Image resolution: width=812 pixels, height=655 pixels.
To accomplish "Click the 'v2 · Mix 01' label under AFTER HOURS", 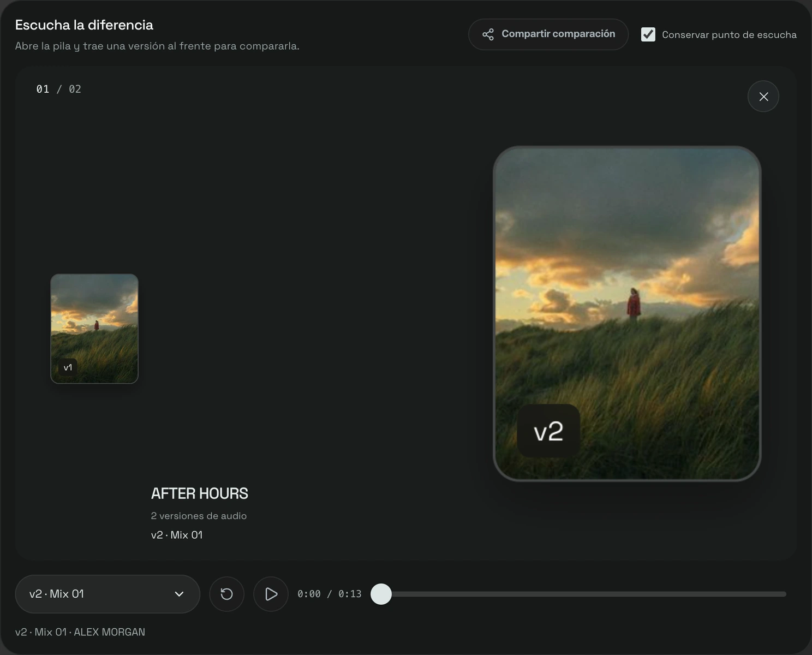I will coord(177,535).
